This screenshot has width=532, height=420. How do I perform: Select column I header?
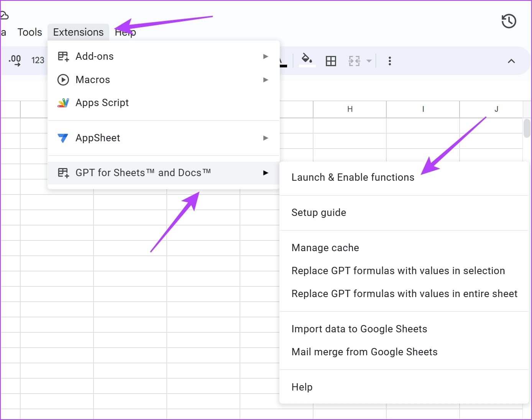coord(423,109)
